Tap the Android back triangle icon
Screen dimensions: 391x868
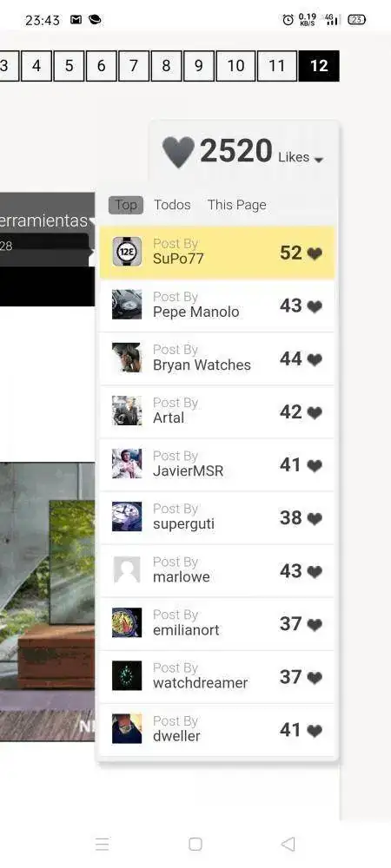(288, 844)
